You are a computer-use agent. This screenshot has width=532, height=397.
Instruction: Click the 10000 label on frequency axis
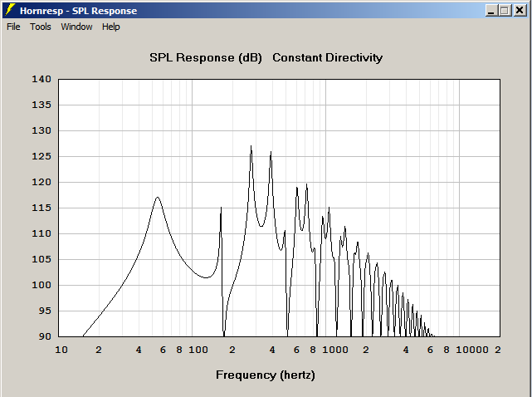(472, 350)
